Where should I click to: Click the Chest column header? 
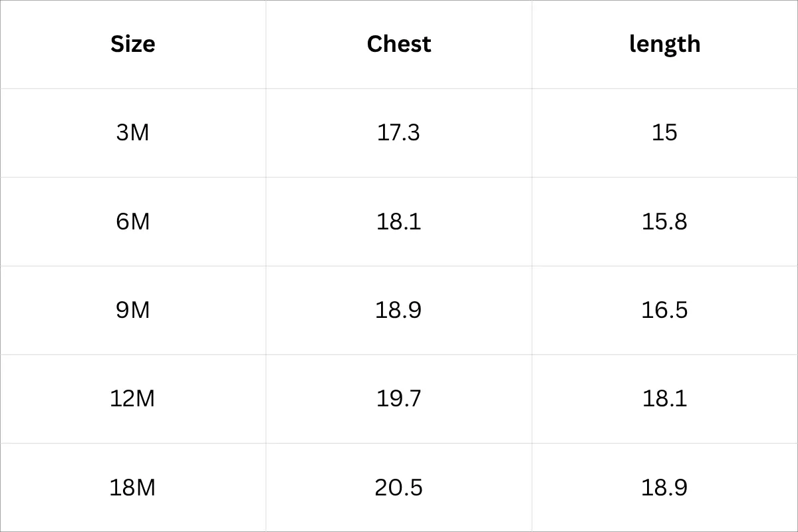(399, 44)
